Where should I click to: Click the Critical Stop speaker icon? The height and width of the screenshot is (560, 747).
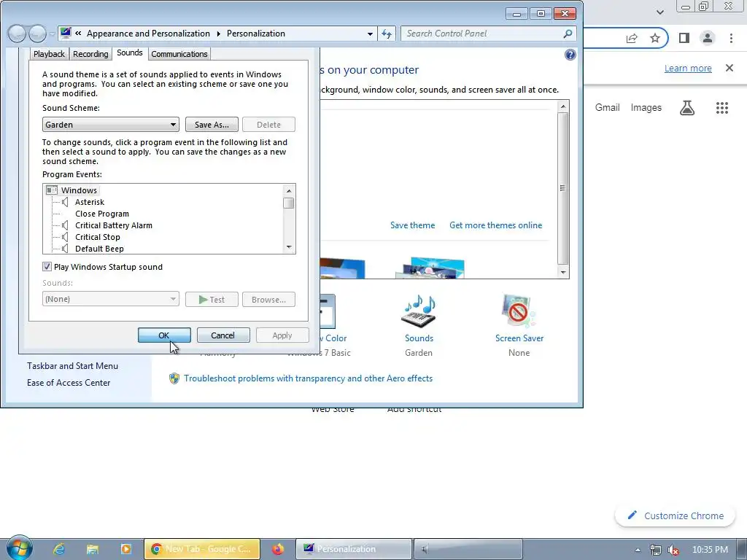[65, 237]
